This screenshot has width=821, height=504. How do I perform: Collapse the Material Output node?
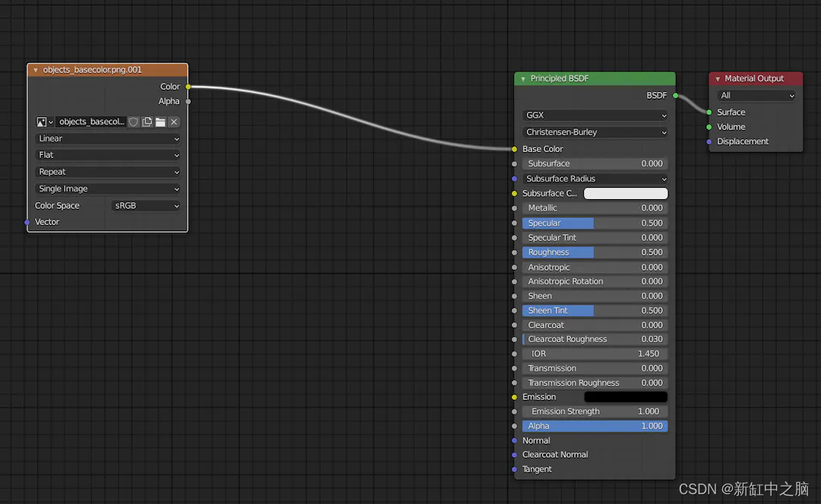(x=718, y=78)
